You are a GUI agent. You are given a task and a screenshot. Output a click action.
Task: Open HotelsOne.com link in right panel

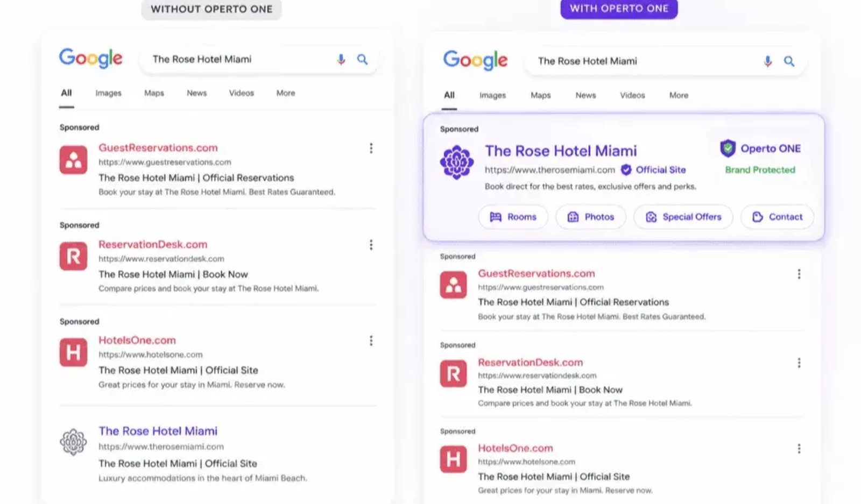tap(516, 448)
